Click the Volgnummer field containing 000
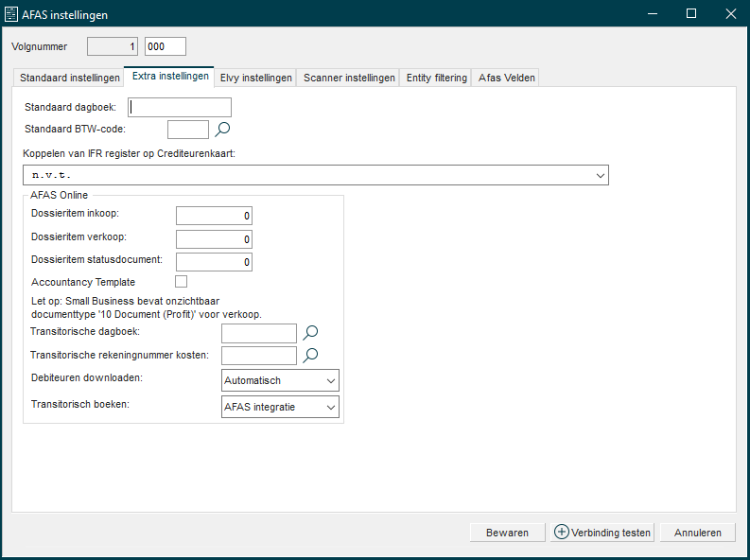The image size is (750, 560). click(x=166, y=46)
